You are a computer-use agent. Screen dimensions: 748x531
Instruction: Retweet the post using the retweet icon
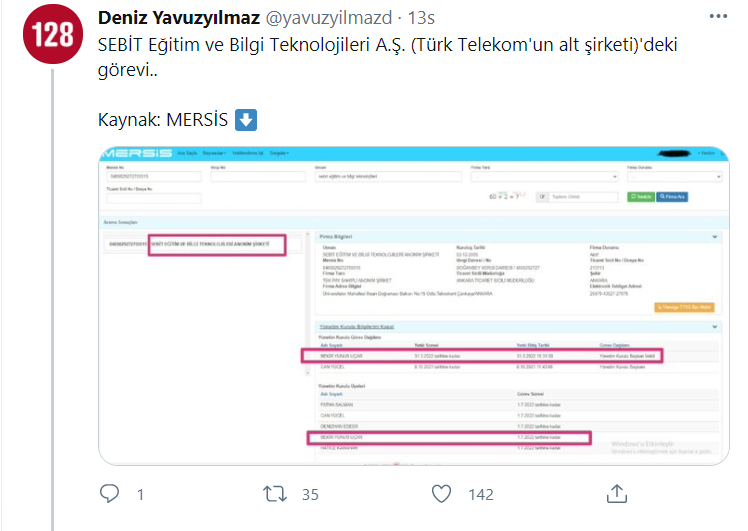coord(275,494)
